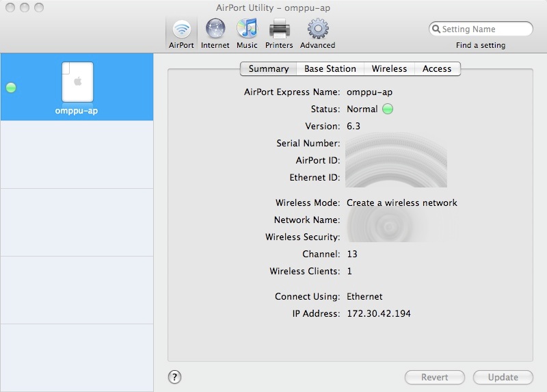Click the Channel value 13
The height and width of the screenshot is (392, 547).
352,254
